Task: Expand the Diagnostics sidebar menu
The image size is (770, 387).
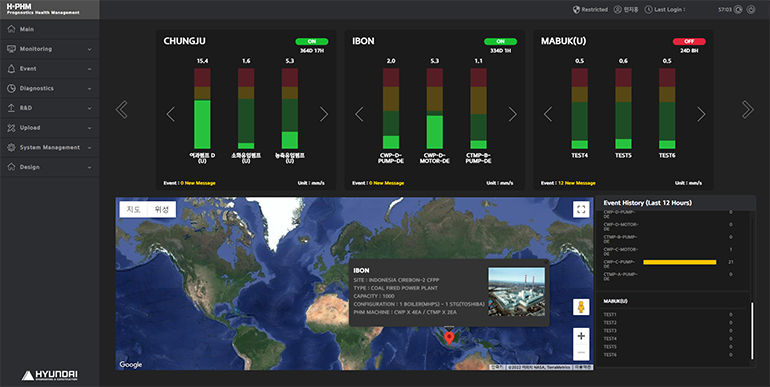Action: point(50,88)
